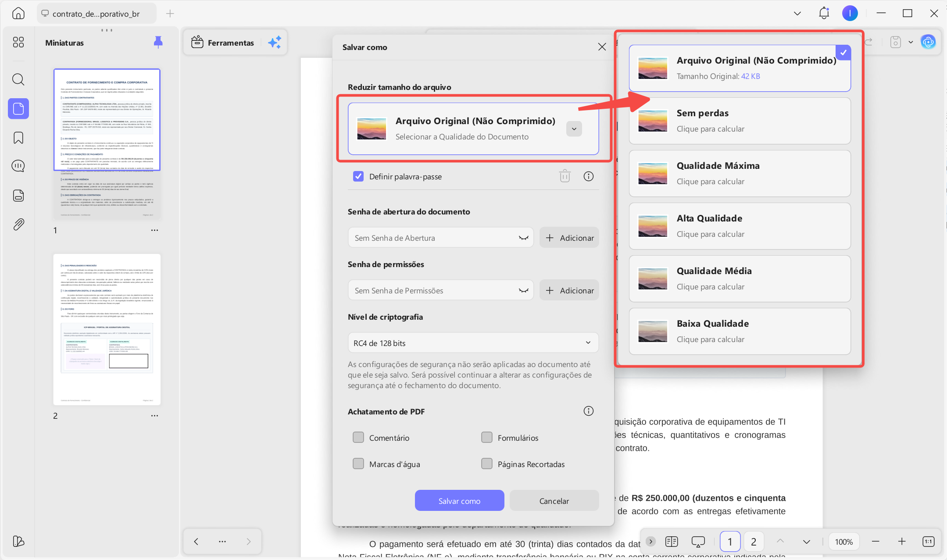Show info about Definir palavra-passe
Image resolution: width=947 pixels, height=560 pixels.
point(588,176)
